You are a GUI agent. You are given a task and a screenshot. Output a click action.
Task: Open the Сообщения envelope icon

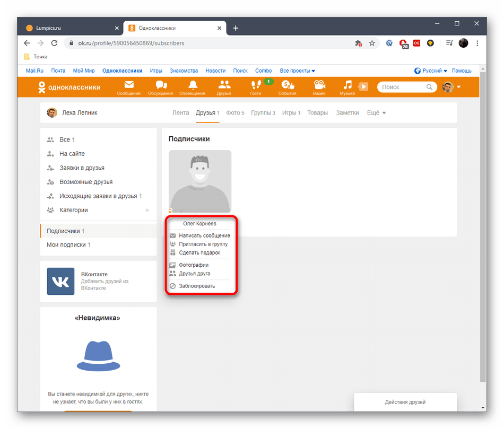pos(129,85)
